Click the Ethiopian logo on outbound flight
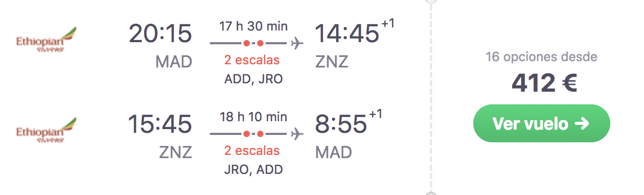 coord(46,40)
